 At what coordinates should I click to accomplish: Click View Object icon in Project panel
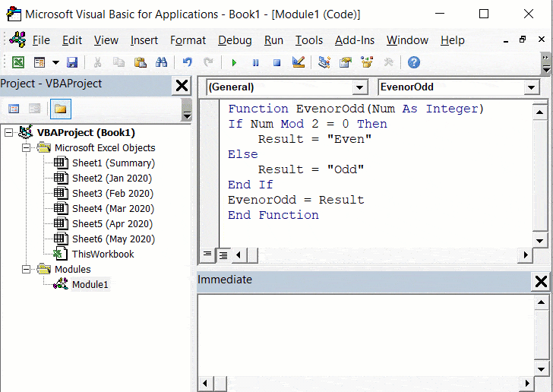pos(34,109)
